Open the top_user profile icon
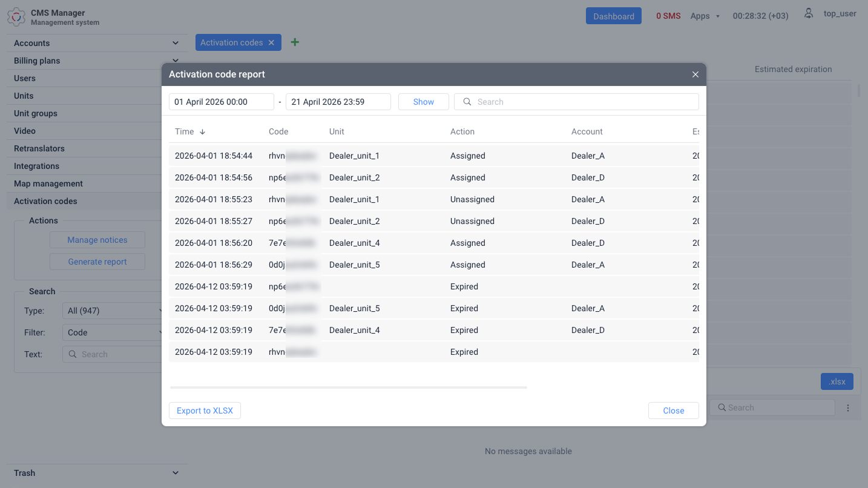 tap(809, 13)
